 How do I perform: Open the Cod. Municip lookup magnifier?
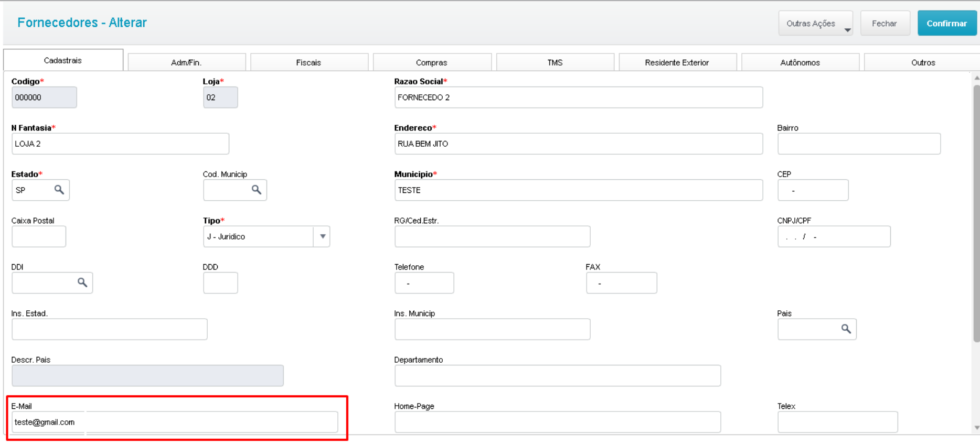coord(257,190)
